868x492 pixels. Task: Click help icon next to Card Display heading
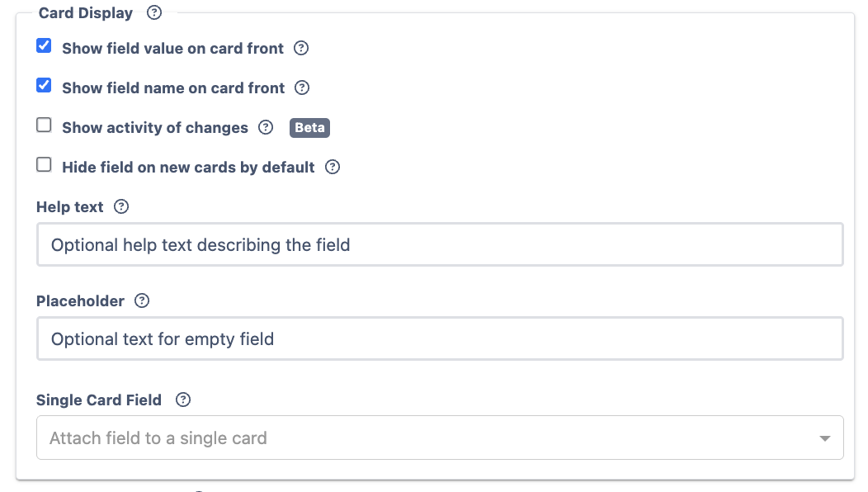click(x=153, y=13)
